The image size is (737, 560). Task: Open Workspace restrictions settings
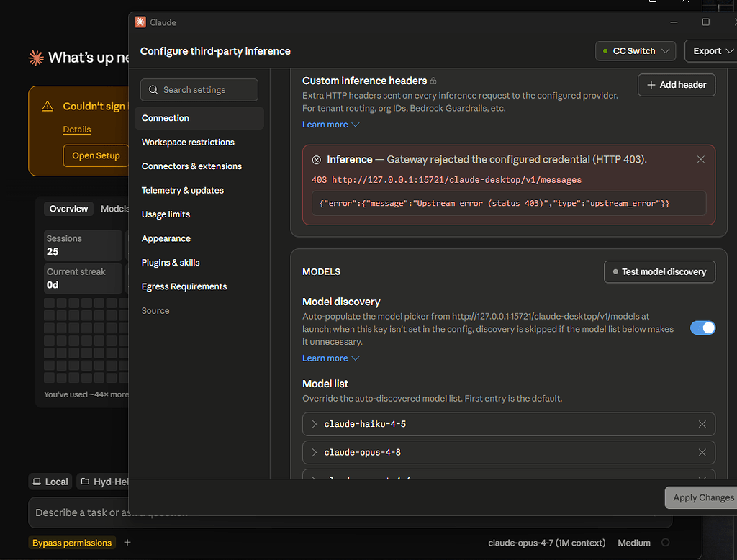pos(199,142)
